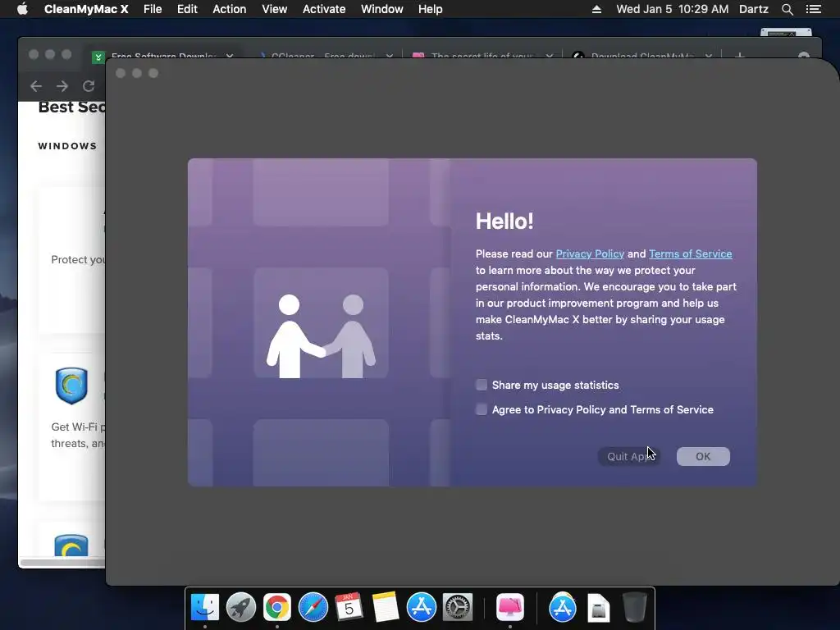Screen dimensions: 840x630
Task: Launch Launchpad rocket icon in Dock
Action: [240, 608]
